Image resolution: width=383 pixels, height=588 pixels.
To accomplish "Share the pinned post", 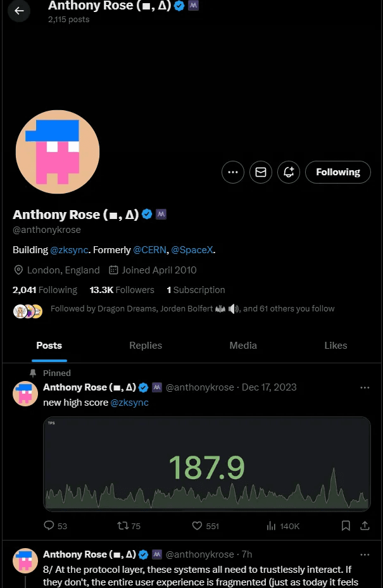I will pos(365,526).
